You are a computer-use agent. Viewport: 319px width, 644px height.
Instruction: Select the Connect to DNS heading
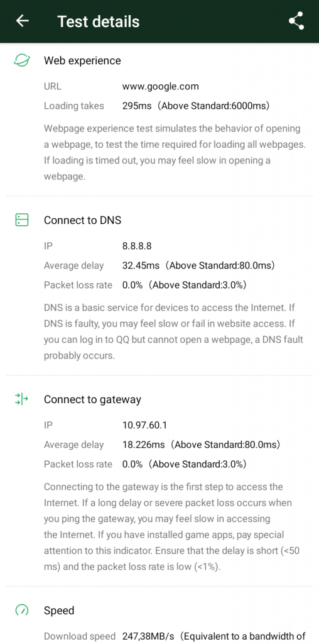tap(82, 220)
